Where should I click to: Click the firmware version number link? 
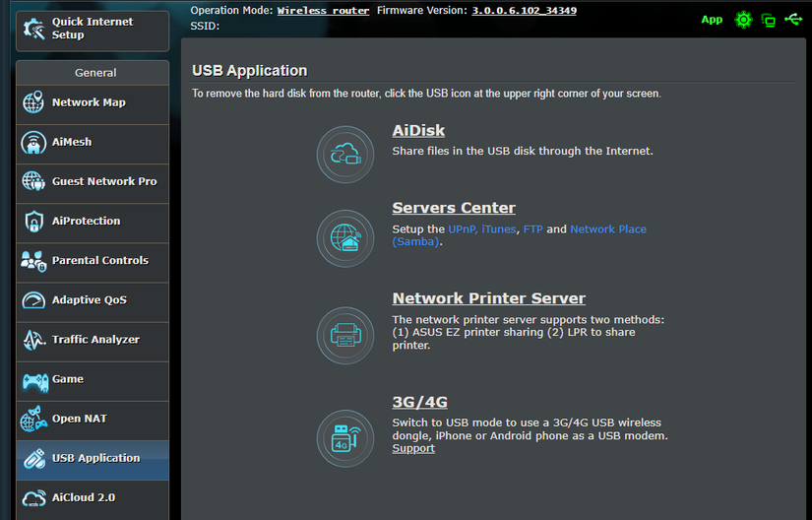[x=524, y=11]
